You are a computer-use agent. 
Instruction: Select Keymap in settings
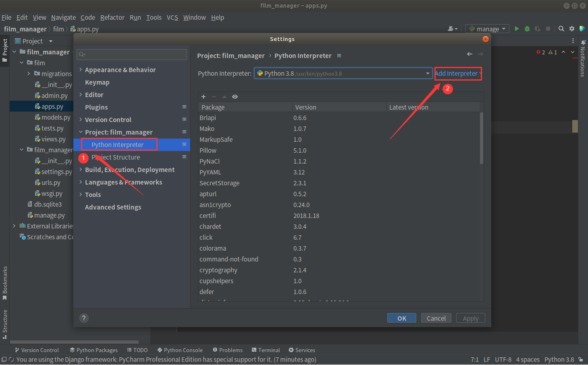(97, 82)
